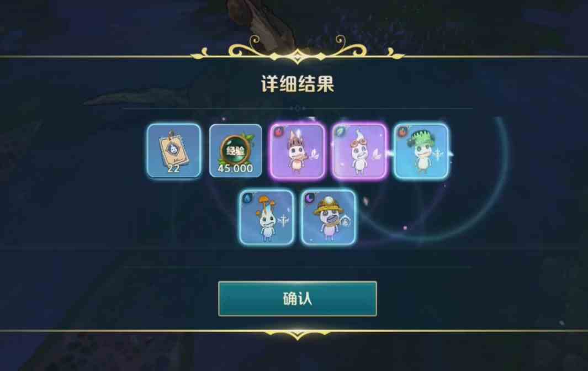Screen dimensions: 588x371
Task: Click the shield type symbol beside miner-helmet familiar
Action: click(346, 222)
